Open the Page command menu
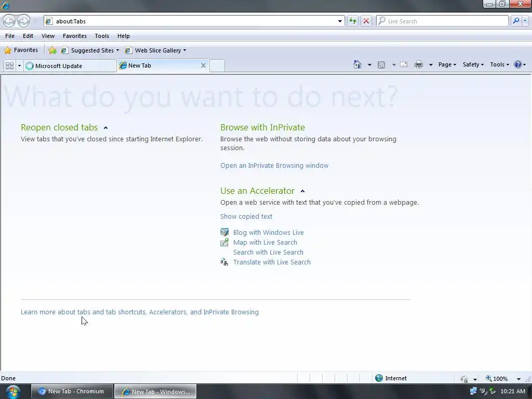 tap(447, 64)
